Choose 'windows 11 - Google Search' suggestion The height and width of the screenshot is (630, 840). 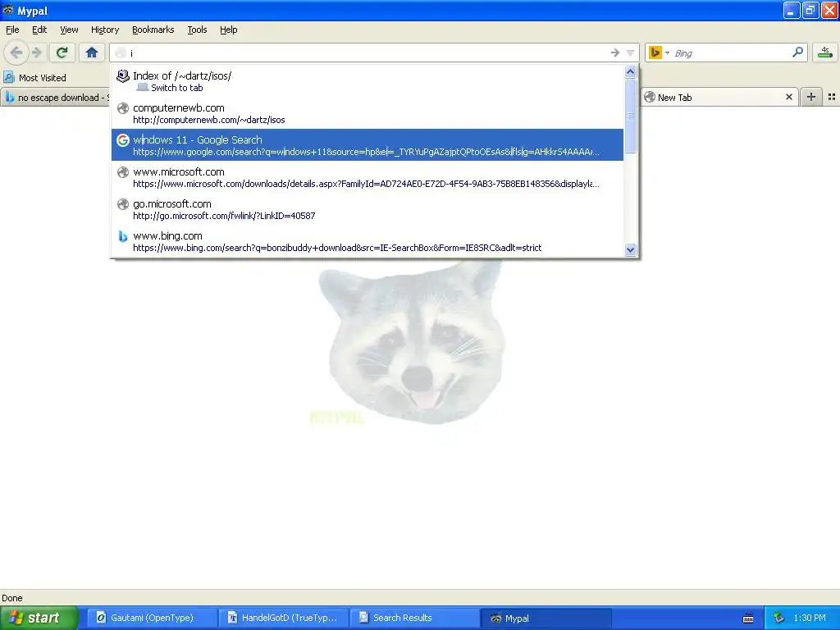coord(367,144)
